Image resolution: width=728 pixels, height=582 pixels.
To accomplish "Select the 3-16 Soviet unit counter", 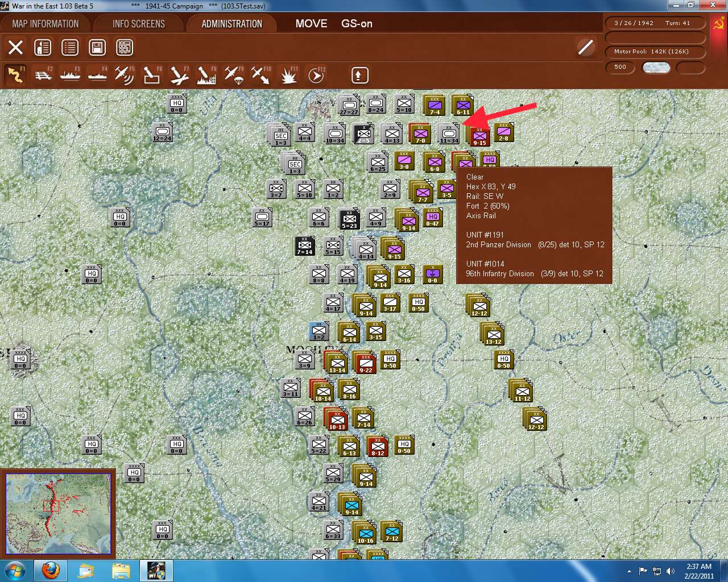I will pos(404,275).
